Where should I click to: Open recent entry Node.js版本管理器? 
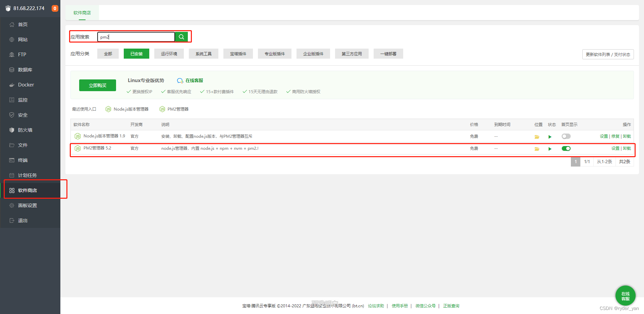(127, 109)
